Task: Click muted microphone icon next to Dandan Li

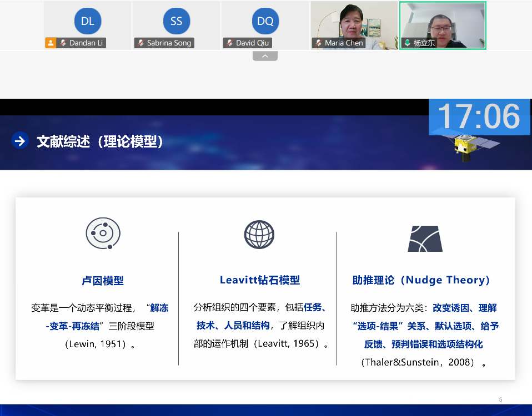Action: [x=63, y=43]
